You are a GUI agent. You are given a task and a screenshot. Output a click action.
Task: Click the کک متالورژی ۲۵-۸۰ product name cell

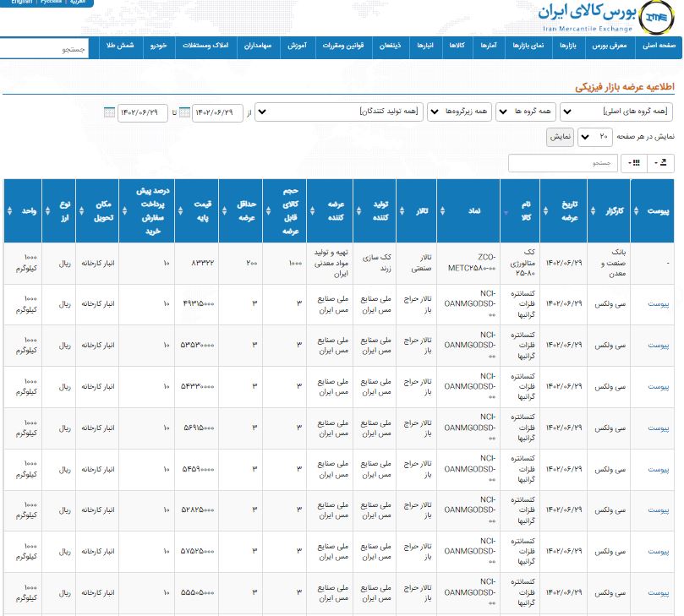(x=521, y=263)
